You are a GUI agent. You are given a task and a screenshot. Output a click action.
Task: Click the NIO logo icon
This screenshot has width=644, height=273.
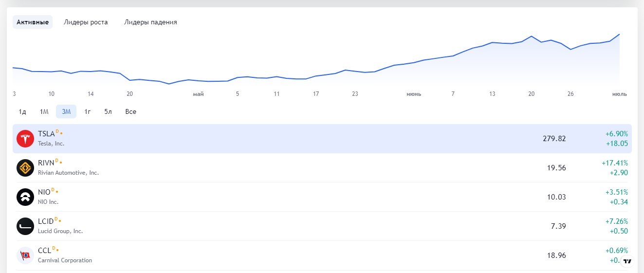25,197
